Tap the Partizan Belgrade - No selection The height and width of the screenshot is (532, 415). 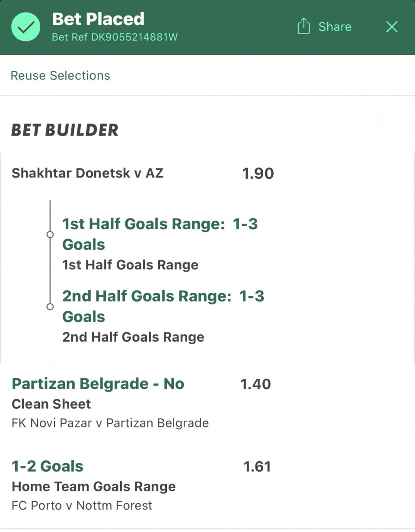[x=98, y=384]
